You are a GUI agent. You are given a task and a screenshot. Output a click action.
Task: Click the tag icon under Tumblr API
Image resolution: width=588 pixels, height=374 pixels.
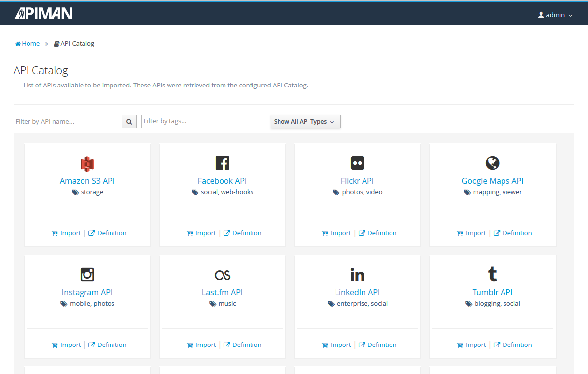click(469, 304)
